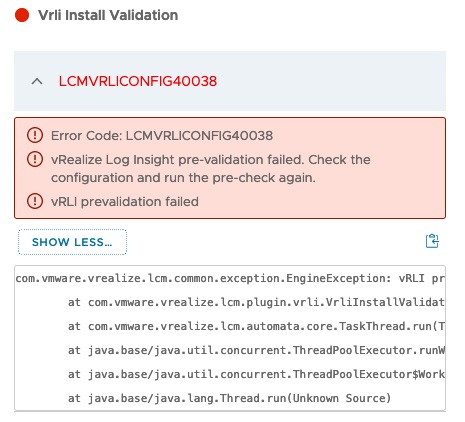Click the ThreadPoolExecutor.runW stack trace line
465x422 pixels.
[256, 350]
